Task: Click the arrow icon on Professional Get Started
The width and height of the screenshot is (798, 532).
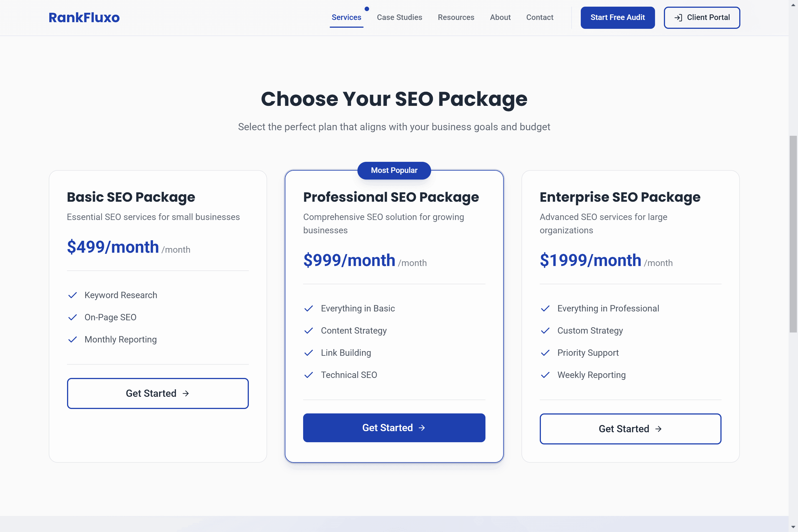Action: [x=422, y=428]
